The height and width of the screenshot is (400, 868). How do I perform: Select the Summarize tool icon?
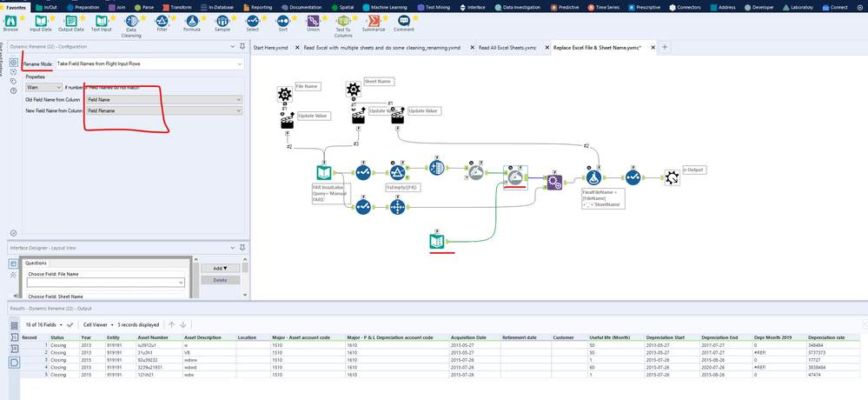tap(374, 21)
